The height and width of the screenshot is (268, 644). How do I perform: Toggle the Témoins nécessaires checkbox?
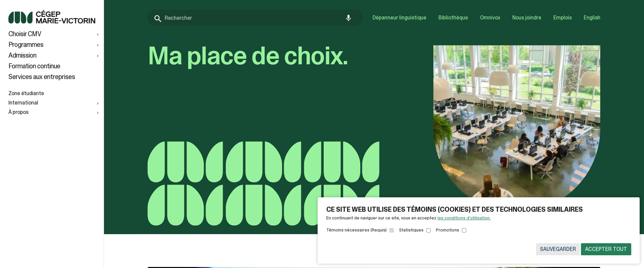click(x=391, y=230)
